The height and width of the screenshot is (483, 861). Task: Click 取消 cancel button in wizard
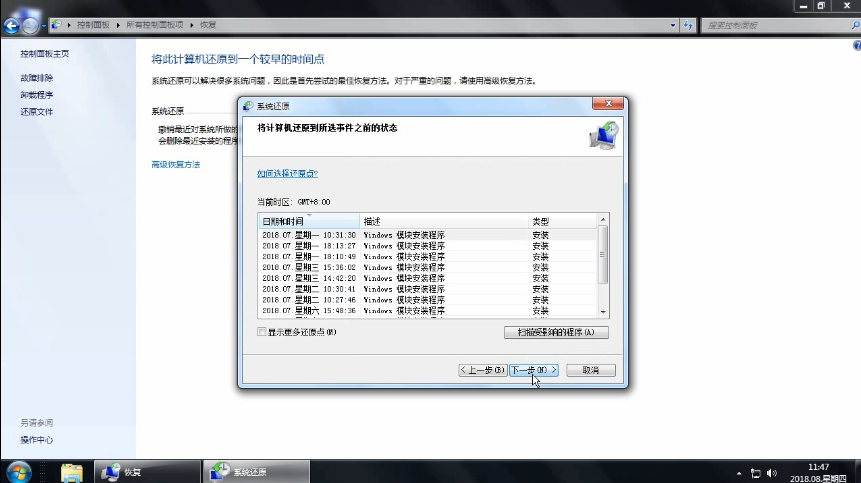click(x=591, y=370)
